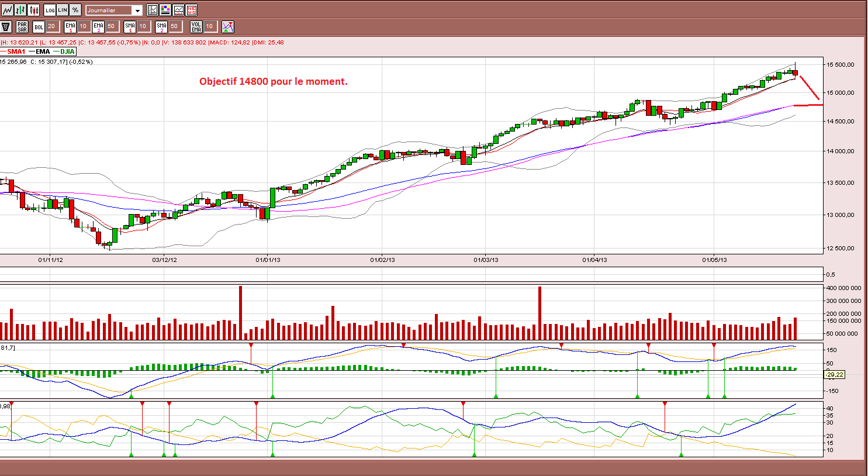The image size is (868, 476).
Task: Click the 50 000 000 volume axis label
Action: click(842, 333)
